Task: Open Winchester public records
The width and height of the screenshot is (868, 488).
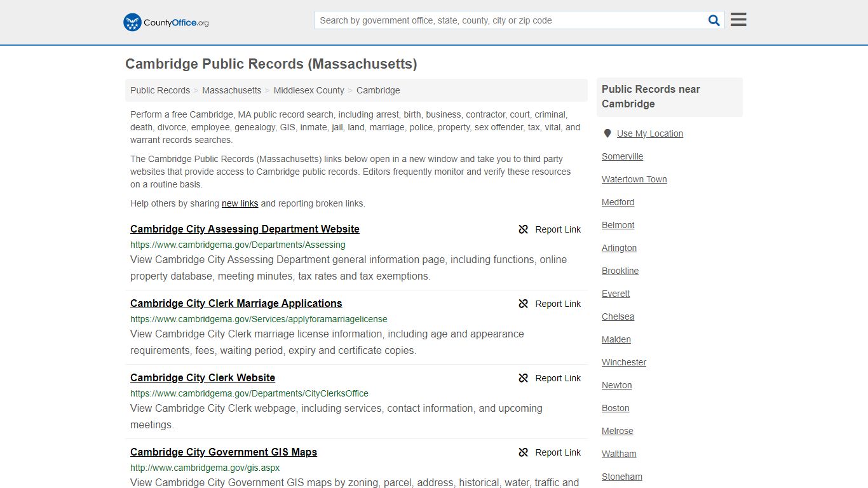Action: click(624, 362)
